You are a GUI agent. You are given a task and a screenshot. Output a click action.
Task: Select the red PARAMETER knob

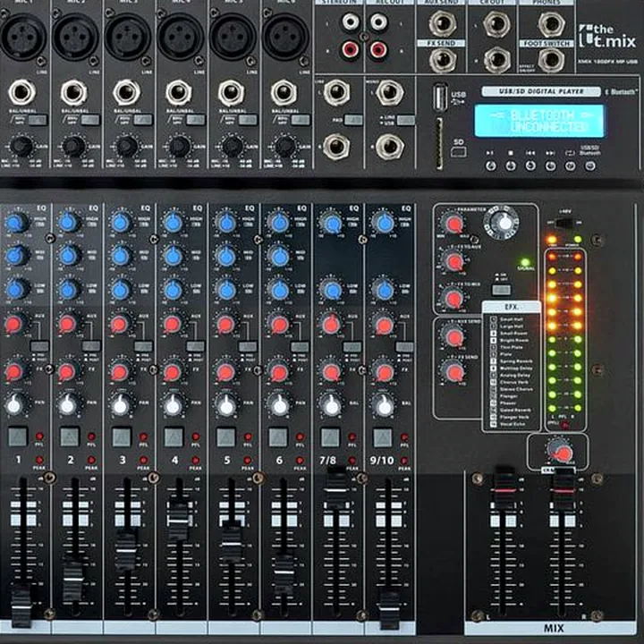(453, 224)
